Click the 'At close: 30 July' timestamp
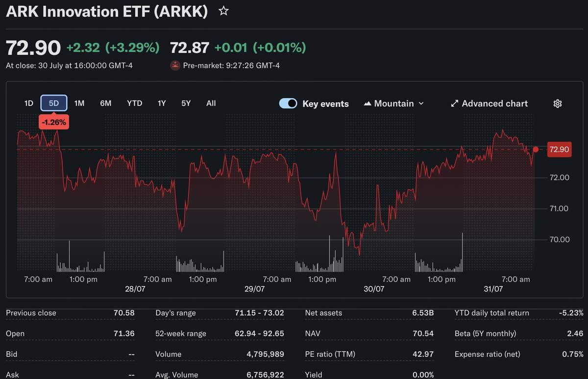The height and width of the screenshot is (379, 588). [x=69, y=65]
